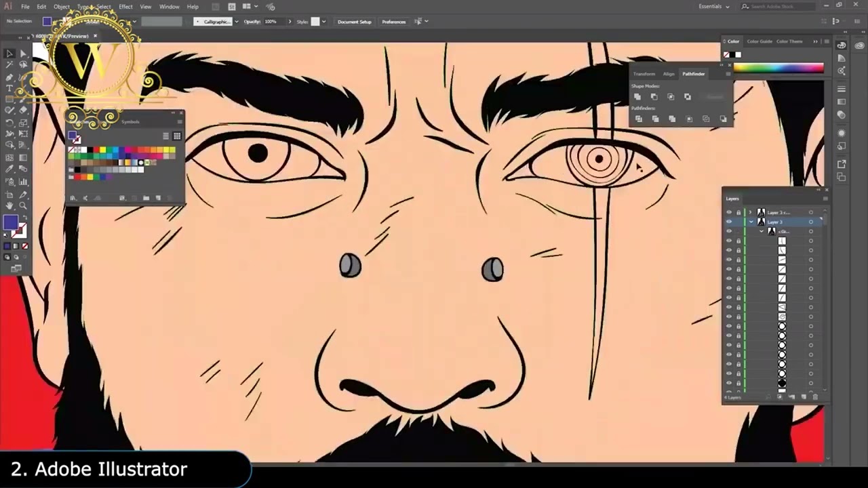868x488 pixels.
Task: Open the Style dropdown arrow
Action: [323, 22]
